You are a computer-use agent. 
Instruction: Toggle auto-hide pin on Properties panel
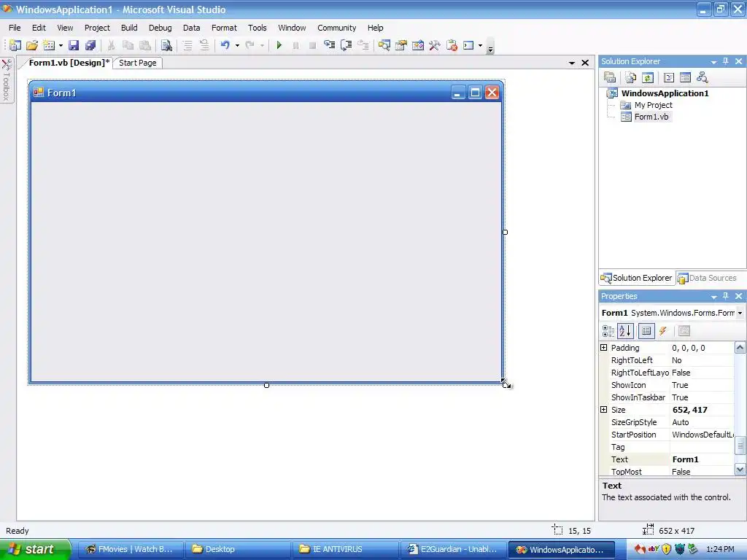pyautogui.click(x=726, y=296)
